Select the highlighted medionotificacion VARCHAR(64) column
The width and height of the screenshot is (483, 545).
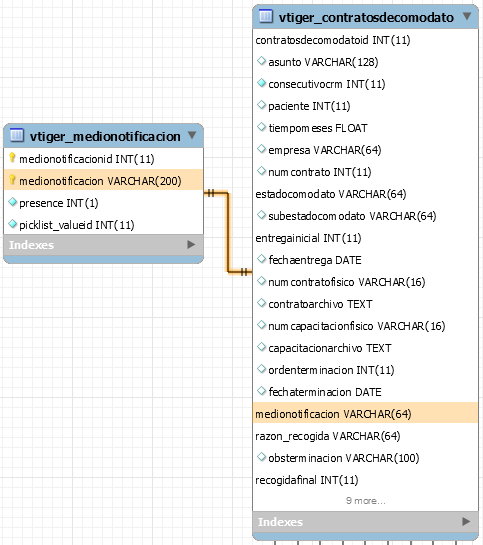[x=366, y=414]
